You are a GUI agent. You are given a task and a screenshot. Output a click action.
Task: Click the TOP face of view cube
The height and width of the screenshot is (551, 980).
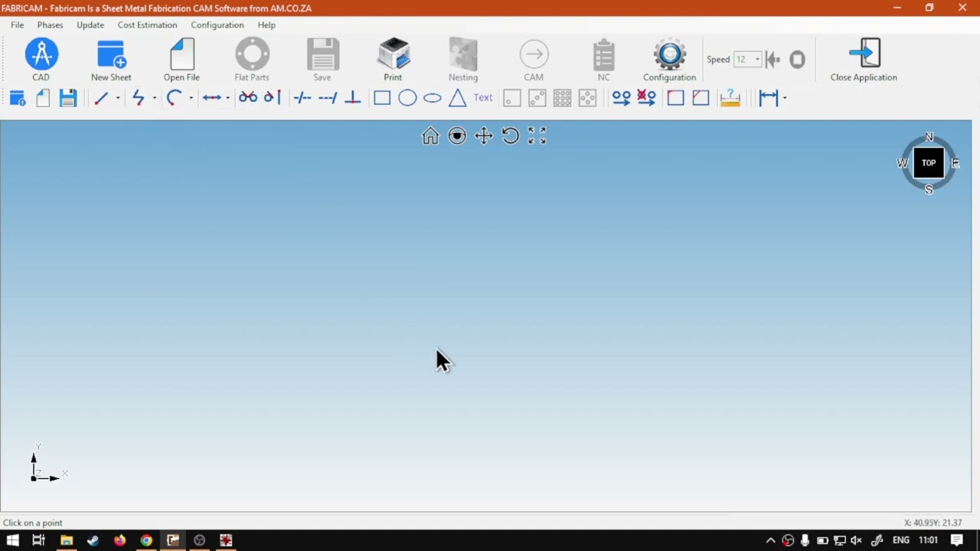point(929,163)
